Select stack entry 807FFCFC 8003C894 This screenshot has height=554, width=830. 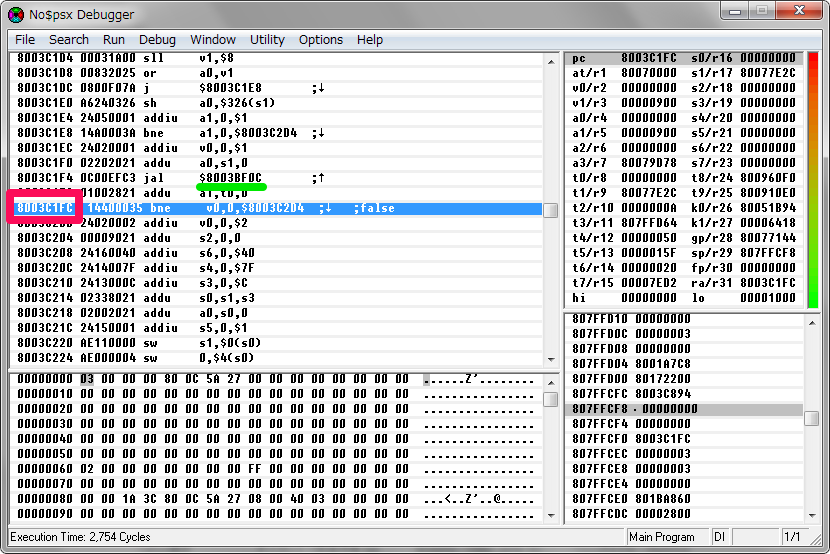[x=684, y=394]
